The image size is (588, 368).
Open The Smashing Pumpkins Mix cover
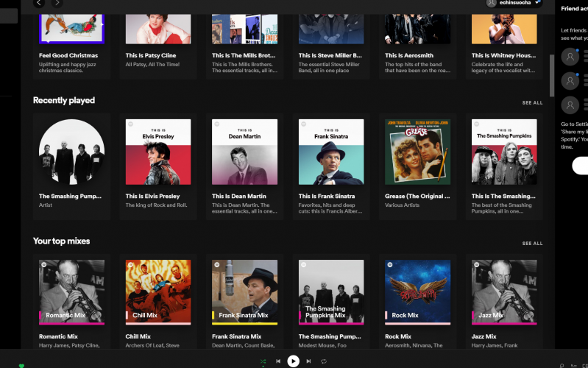pyautogui.click(x=331, y=292)
